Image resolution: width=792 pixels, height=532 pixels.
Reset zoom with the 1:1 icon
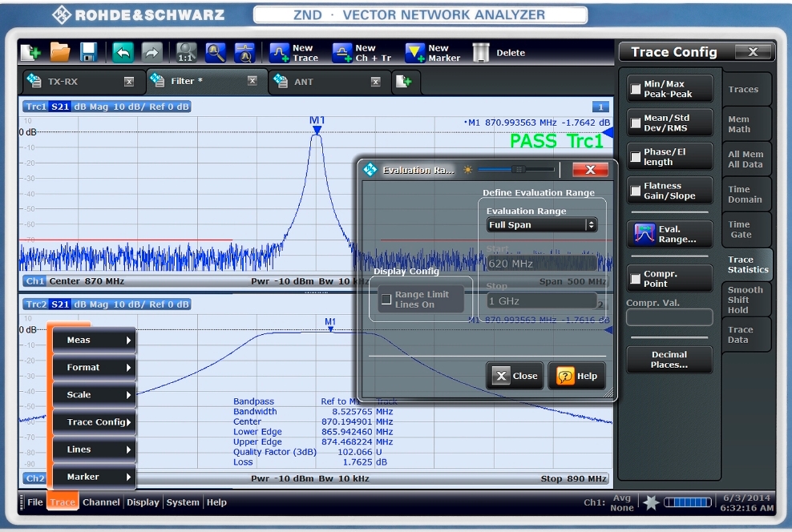[x=186, y=52]
